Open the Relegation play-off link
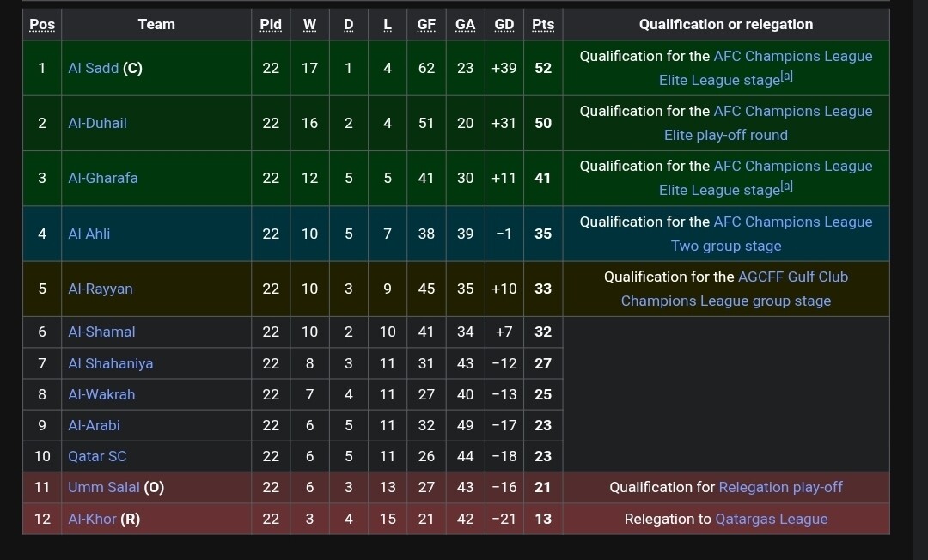This screenshot has height=560, width=928. tap(780, 487)
